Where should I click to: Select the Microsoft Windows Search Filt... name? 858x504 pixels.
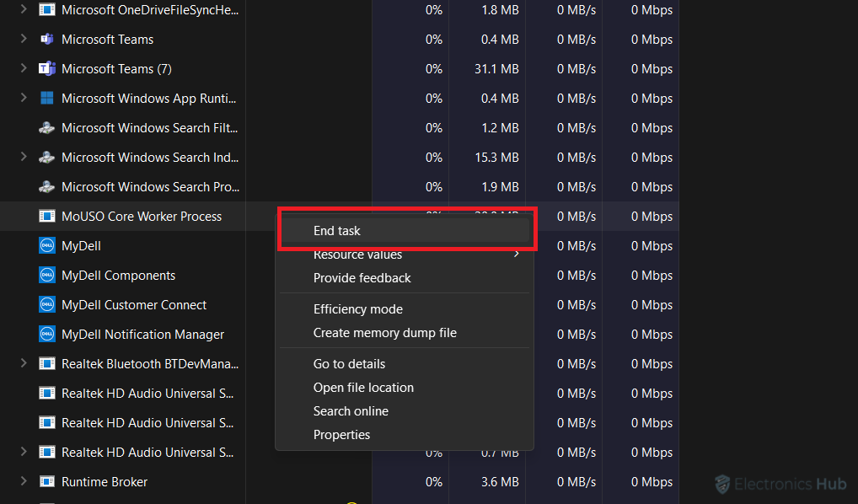[150, 128]
